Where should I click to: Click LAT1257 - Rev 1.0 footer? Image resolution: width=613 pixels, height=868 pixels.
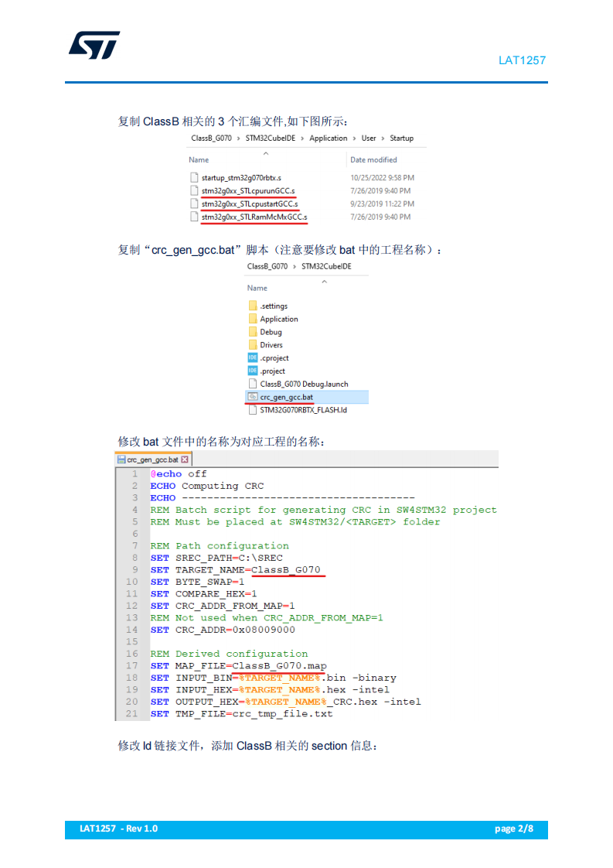[x=118, y=829]
